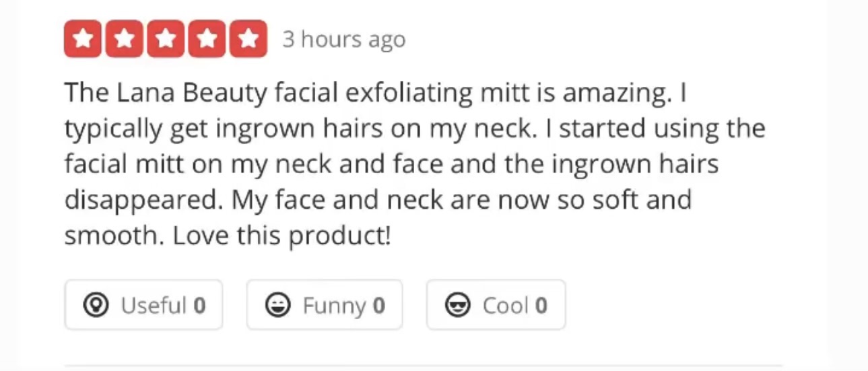
Task: Vote the review as Cool
Action: coord(496,306)
